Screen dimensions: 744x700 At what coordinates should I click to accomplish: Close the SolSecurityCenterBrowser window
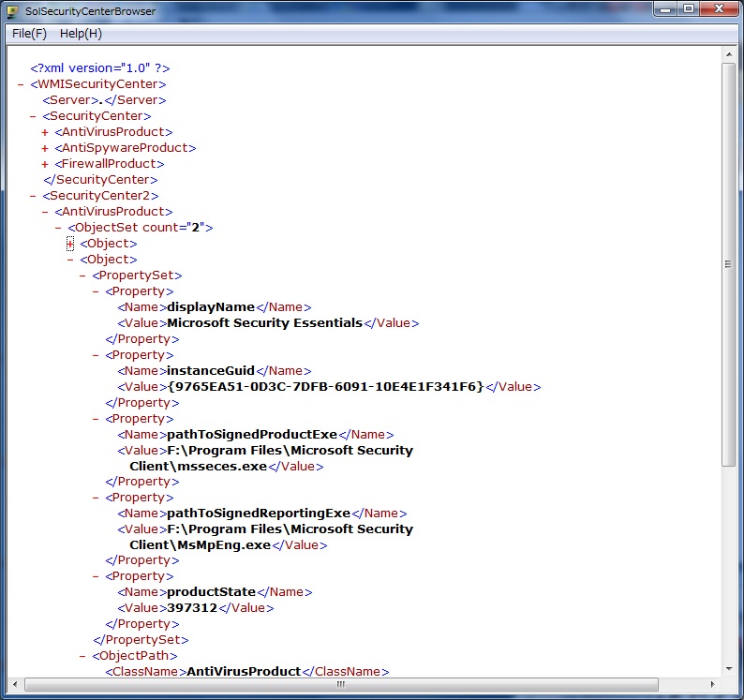[x=720, y=9]
